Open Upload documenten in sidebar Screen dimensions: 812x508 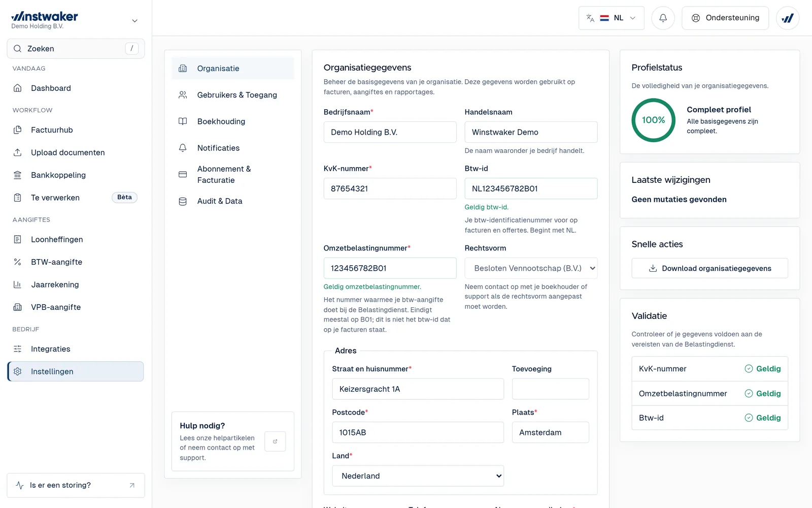[x=76, y=152]
